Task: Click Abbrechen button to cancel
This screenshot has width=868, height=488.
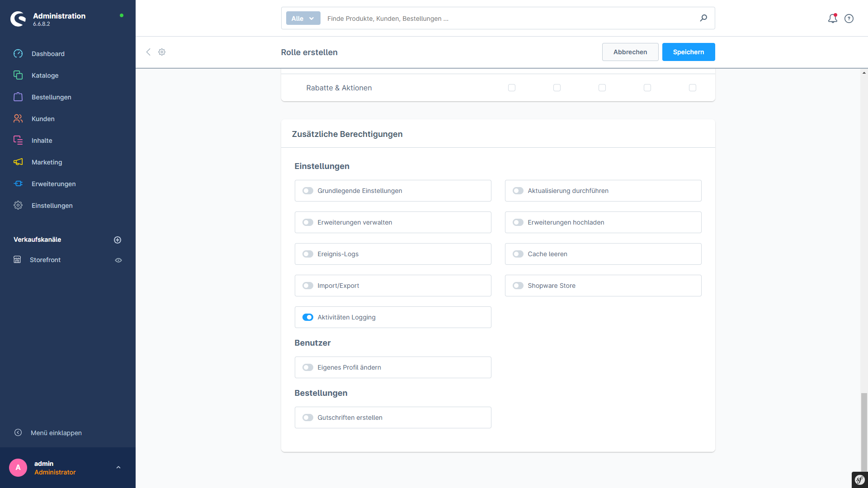Action: tap(630, 52)
